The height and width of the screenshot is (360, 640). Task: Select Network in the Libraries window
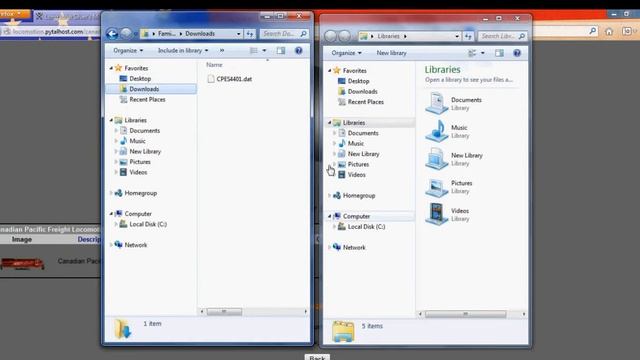[354, 247]
